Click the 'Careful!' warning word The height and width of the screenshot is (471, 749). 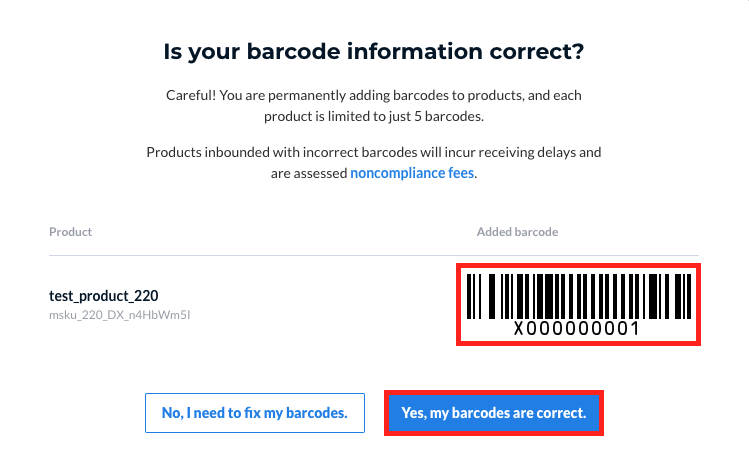click(x=191, y=96)
